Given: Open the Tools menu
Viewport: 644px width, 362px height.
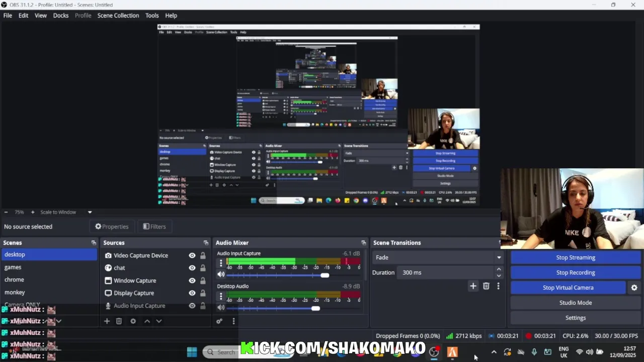Looking at the screenshot, I should pyautogui.click(x=152, y=16).
